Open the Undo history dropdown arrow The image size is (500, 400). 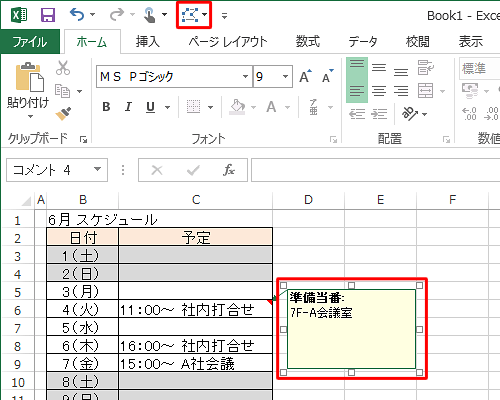(x=93, y=15)
